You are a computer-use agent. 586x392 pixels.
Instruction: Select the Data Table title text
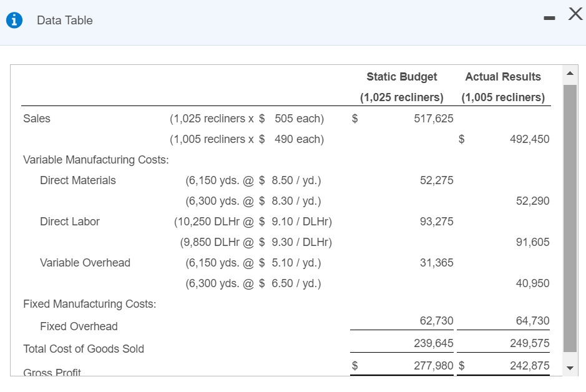[x=64, y=20]
